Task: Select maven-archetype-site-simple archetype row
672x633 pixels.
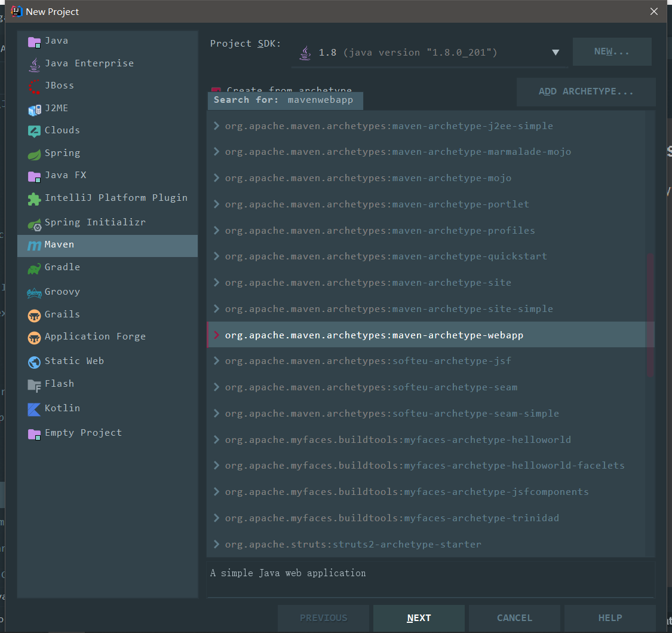Action: pos(426,309)
